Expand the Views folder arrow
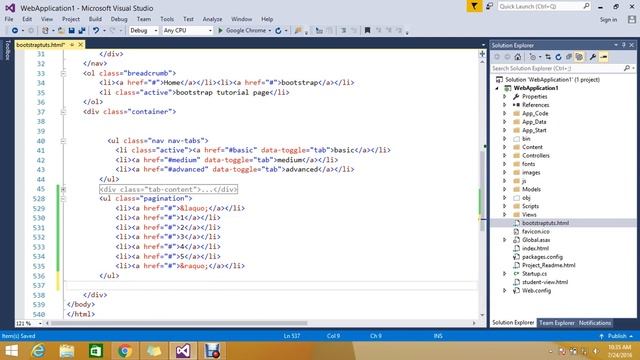 [504, 214]
